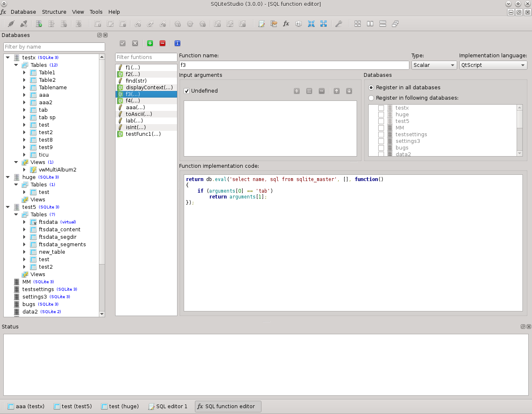Screen dimensions: 532x414
Task: Create a new table with the table-plus icon
Action: click(98, 24)
